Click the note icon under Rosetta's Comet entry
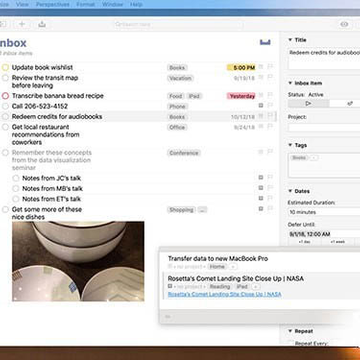 coord(170,286)
